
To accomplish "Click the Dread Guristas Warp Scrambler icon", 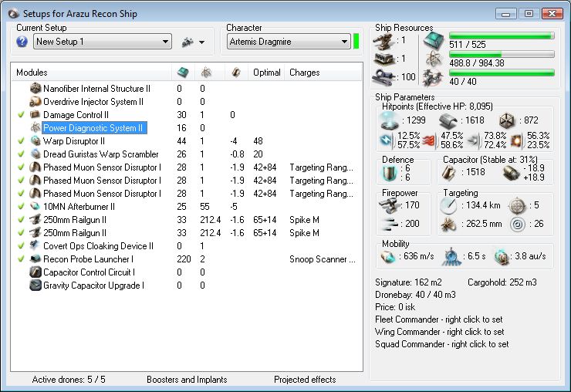I will 35,154.
